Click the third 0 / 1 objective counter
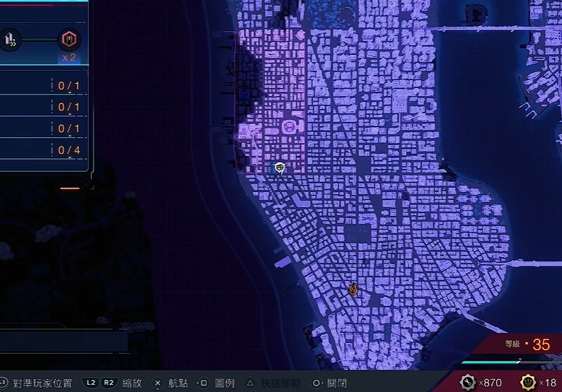 pyautogui.click(x=69, y=129)
